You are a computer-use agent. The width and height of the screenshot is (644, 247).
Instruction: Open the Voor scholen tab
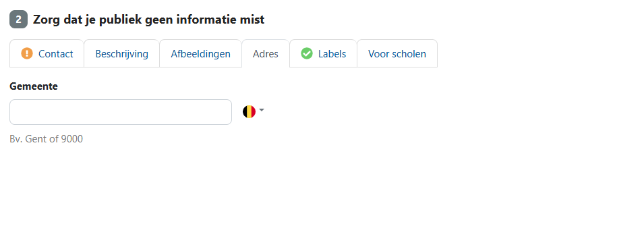coord(397,53)
